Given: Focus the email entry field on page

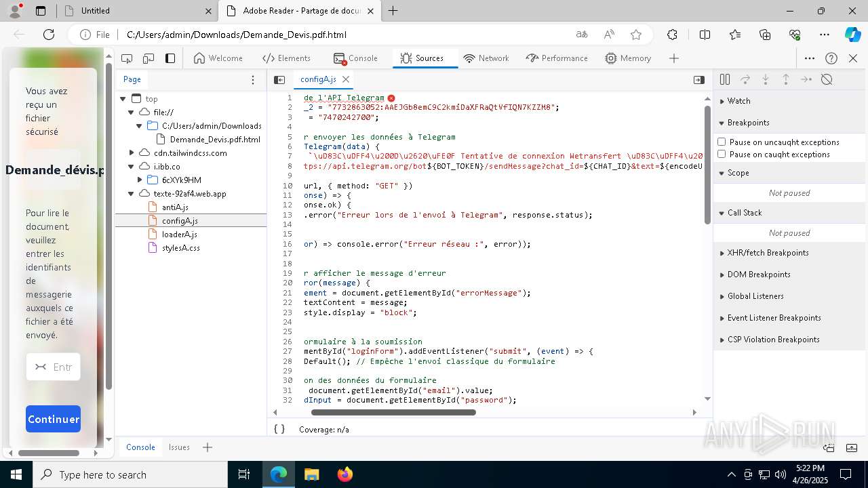Looking at the screenshot, I should click(54, 367).
